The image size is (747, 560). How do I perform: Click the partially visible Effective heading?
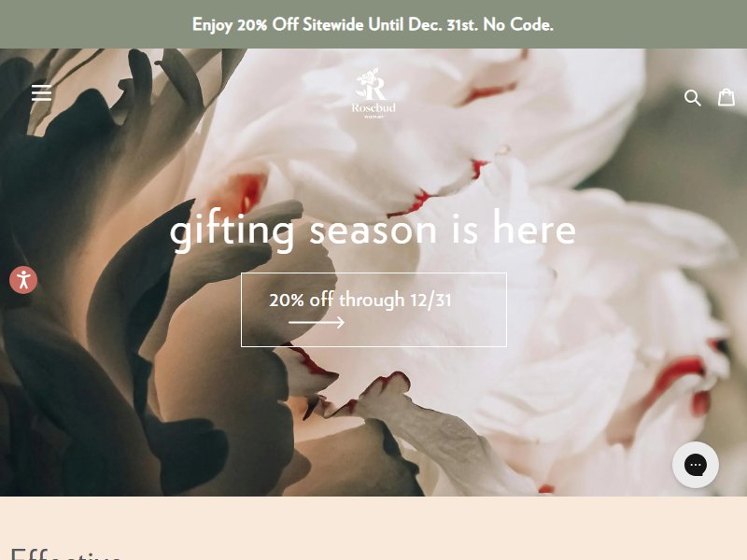click(x=65, y=553)
